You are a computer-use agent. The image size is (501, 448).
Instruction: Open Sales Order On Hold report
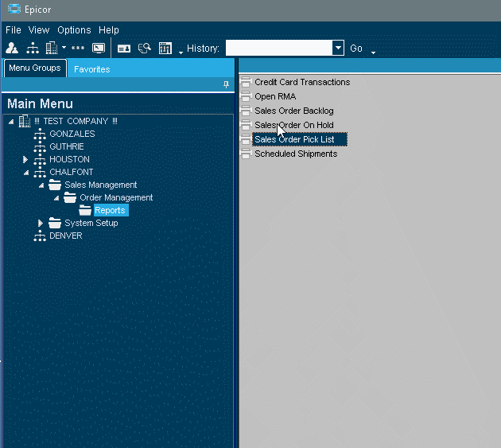click(x=294, y=125)
